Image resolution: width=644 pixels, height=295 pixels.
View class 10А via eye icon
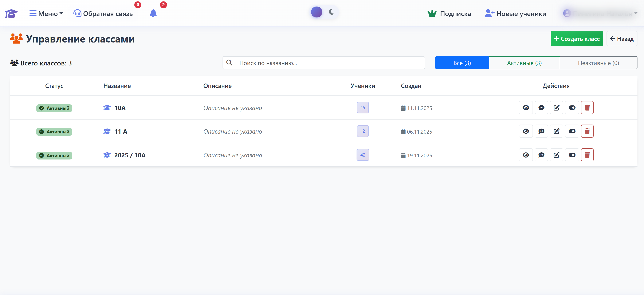(x=526, y=108)
